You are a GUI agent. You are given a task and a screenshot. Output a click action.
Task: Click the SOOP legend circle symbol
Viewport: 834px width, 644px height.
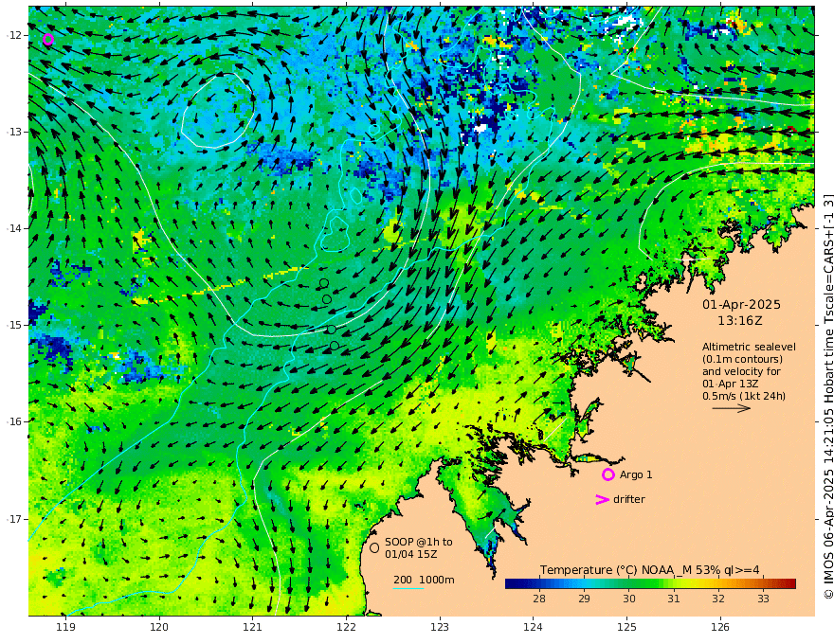374,547
